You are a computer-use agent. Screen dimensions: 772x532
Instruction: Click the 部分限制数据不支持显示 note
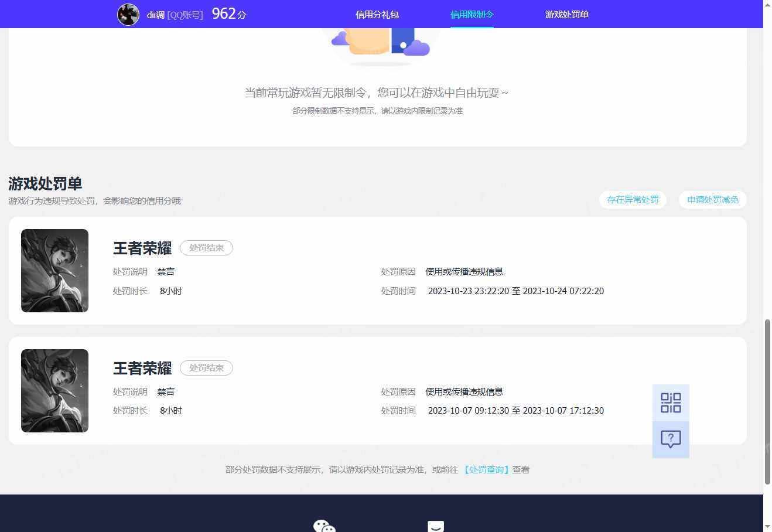(x=378, y=111)
